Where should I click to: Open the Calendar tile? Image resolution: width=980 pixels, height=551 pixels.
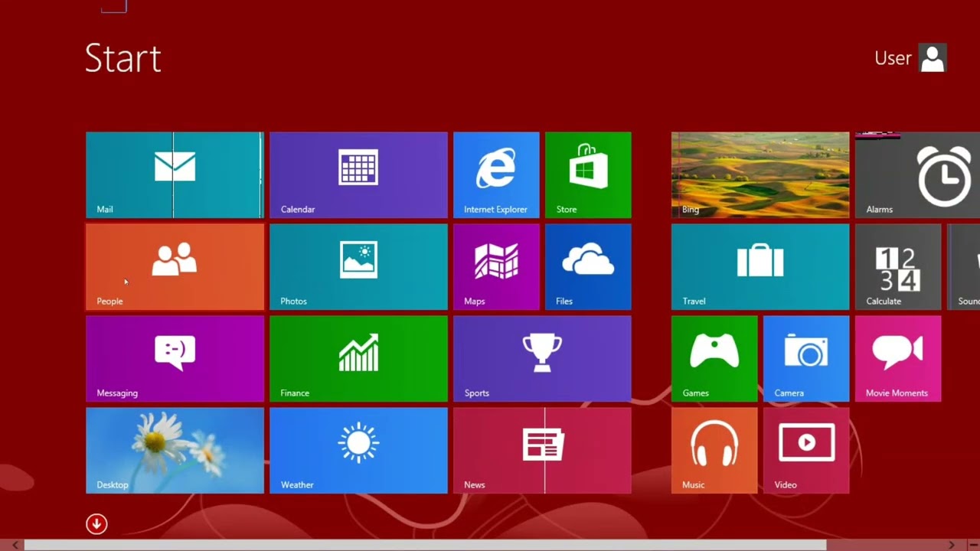tap(358, 175)
